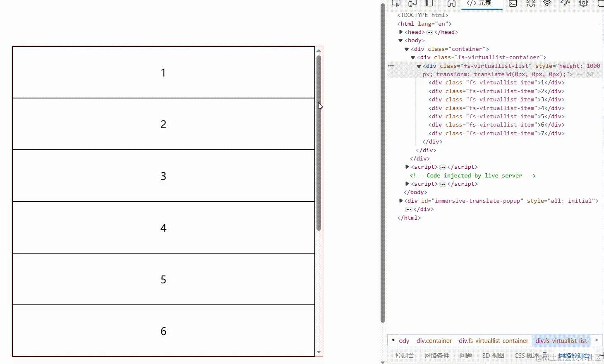
Task: Show collapsed head contents ellipsis
Action: click(x=429, y=32)
